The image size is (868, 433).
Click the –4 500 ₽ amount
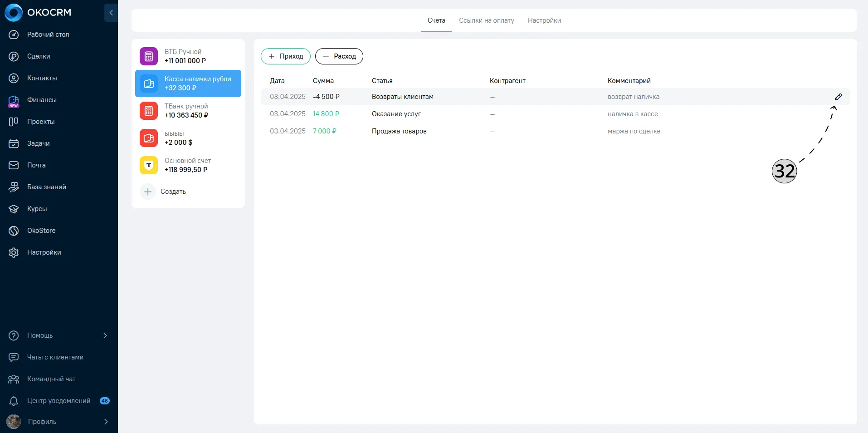point(326,97)
